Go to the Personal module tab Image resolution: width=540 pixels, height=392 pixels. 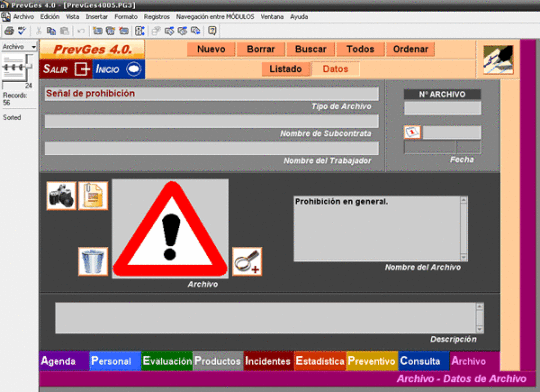115,361
